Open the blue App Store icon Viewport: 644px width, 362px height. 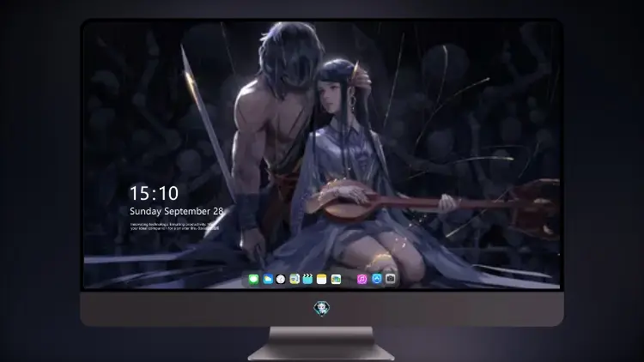click(377, 279)
